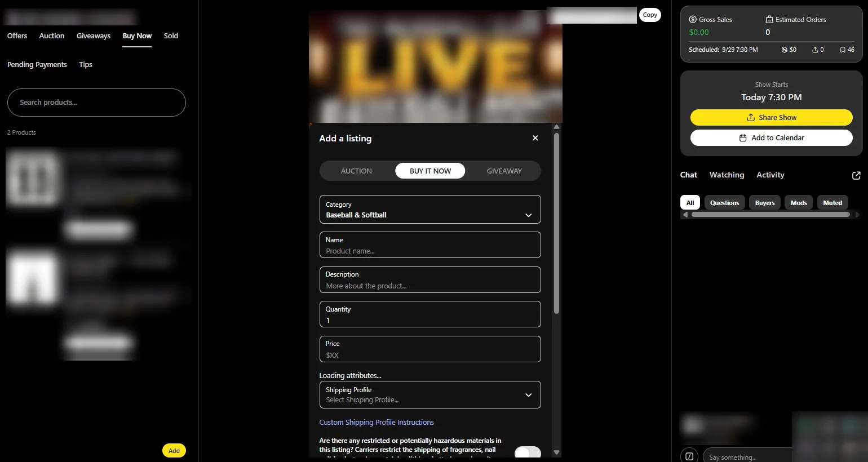Show All chat messages filter
The image size is (868, 462).
click(690, 203)
